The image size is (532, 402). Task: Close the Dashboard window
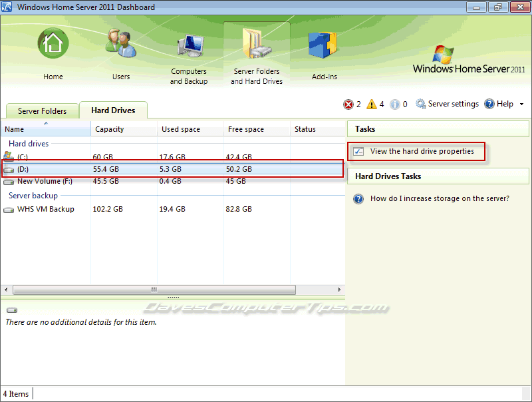(521, 7)
